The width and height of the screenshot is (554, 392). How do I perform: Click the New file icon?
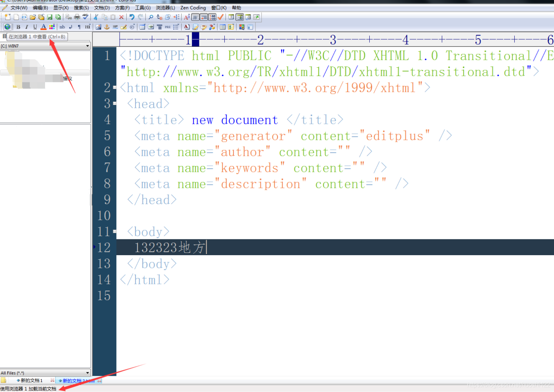click(x=8, y=17)
